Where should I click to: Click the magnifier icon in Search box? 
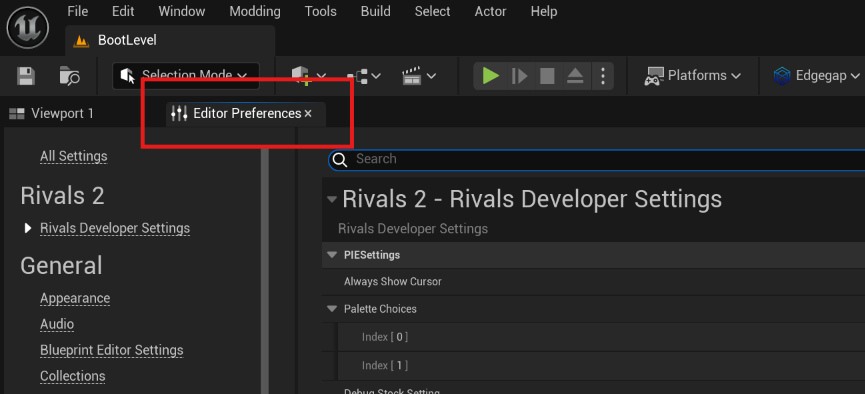[x=340, y=159]
